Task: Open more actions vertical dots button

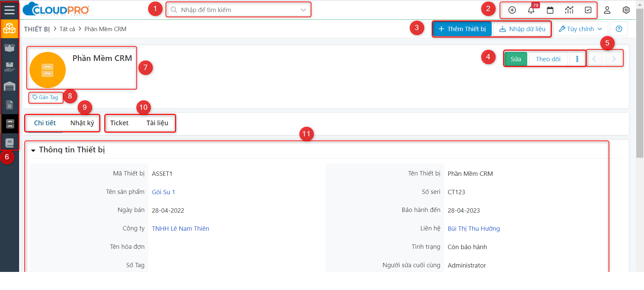Action: coord(577,59)
